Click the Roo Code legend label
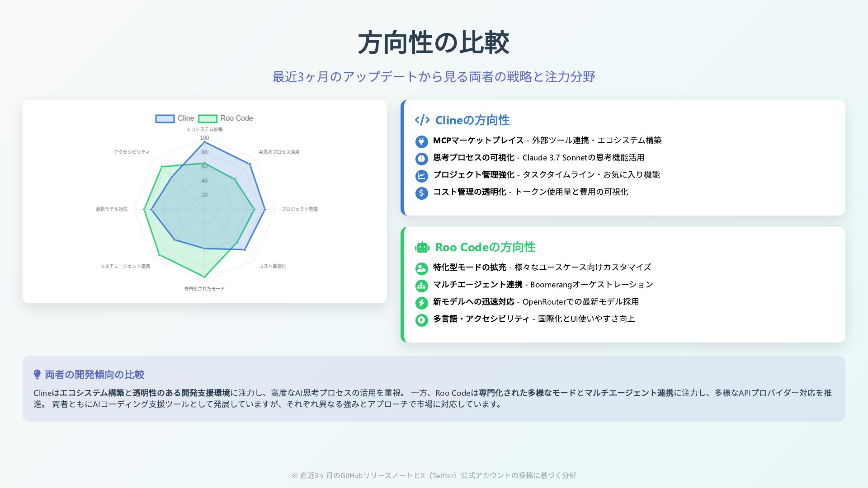The image size is (868, 488). [x=236, y=118]
